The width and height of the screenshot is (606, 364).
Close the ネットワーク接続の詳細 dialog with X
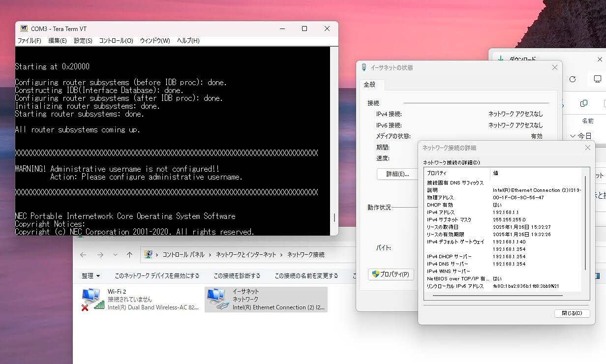[x=587, y=148]
